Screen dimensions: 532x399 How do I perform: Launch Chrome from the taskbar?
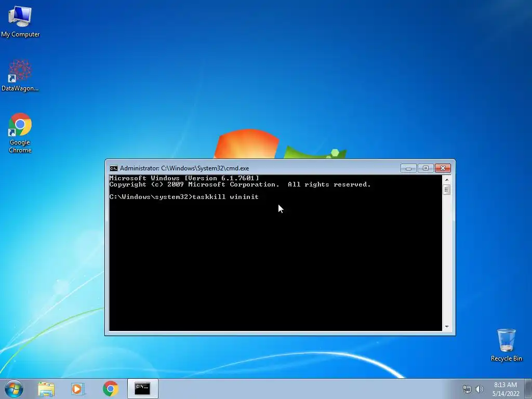(110, 389)
